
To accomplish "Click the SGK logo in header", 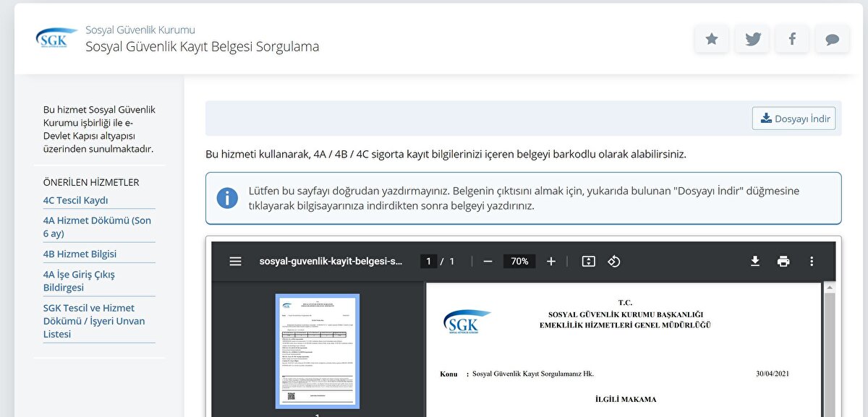I will tap(52, 39).
